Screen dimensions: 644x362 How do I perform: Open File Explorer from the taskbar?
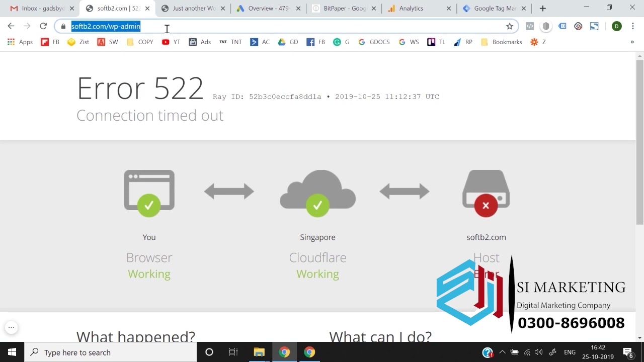(x=259, y=352)
